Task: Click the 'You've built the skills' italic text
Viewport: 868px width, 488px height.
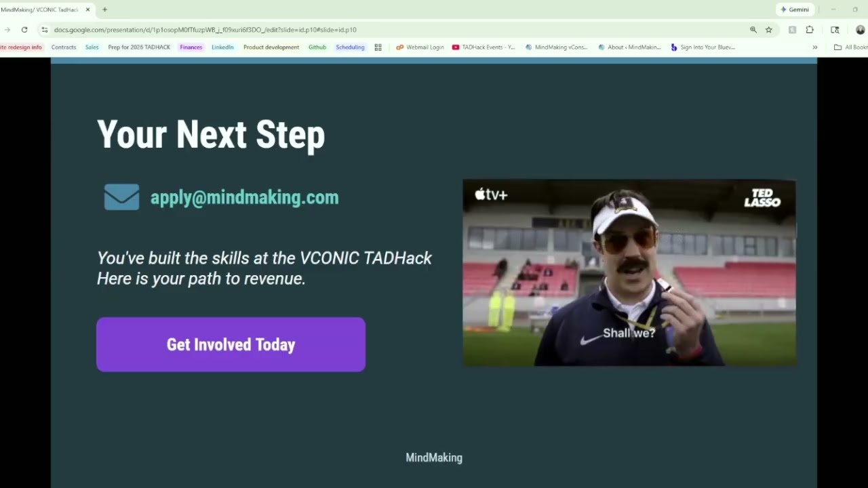Action: tap(264, 258)
